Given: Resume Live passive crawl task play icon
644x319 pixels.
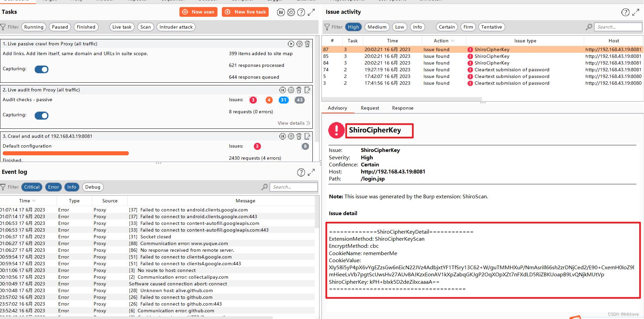Looking at the screenshot, I should coord(291,44).
